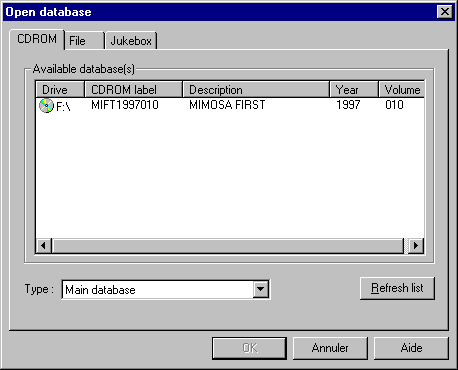Screen dimensions: 458x370
Task: Click the Refresh list button
Action: tap(397, 288)
